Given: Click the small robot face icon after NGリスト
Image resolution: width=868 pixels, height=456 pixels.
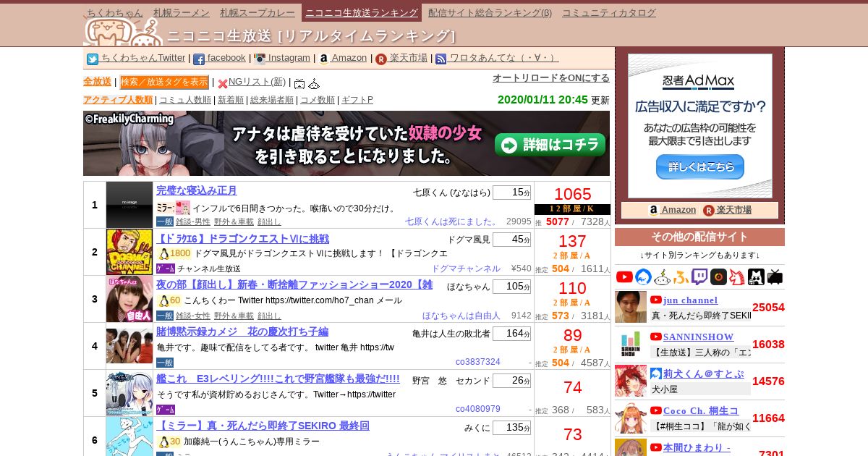Looking at the screenshot, I should point(314,83).
